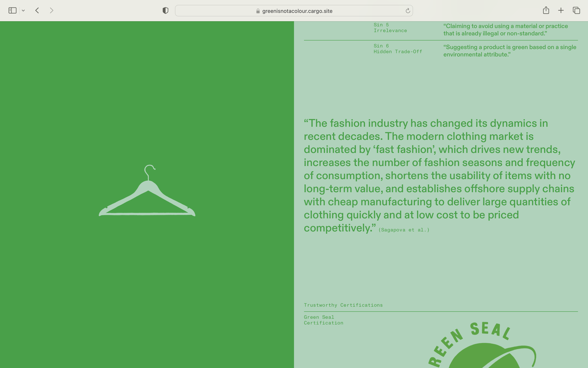Show the tab overview
Screen dimensions: 588x368
(x=576, y=10)
